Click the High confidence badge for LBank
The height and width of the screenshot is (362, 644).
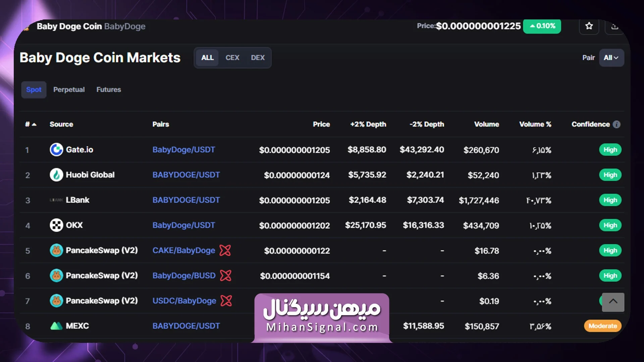pyautogui.click(x=610, y=200)
